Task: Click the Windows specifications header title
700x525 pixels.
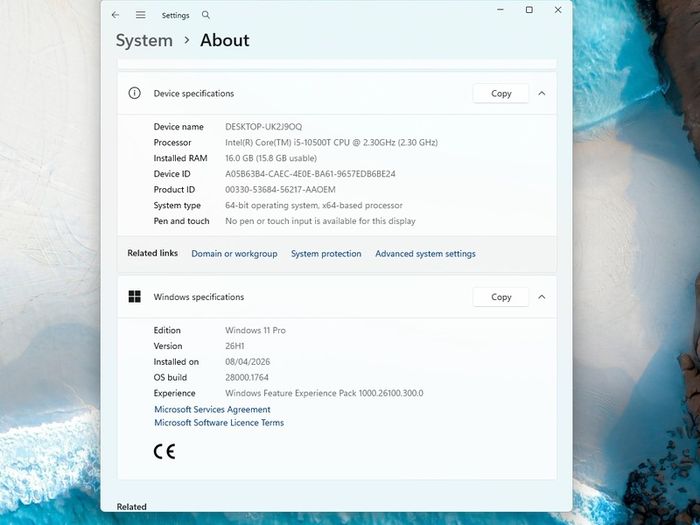Action: [x=199, y=297]
